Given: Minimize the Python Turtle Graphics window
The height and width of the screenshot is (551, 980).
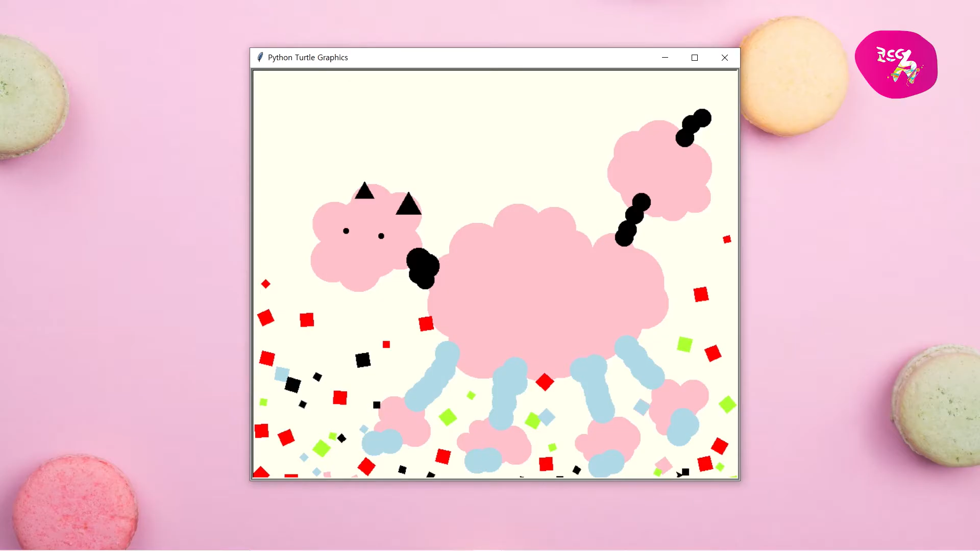Looking at the screenshot, I should point(665,58).
